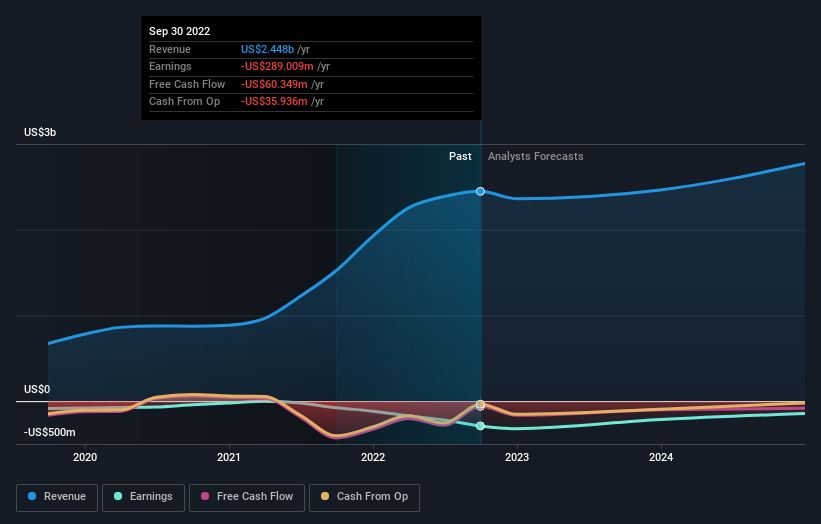Toggle the Free Cash Flow legend button
821x524 pixels.
(247, 497)
